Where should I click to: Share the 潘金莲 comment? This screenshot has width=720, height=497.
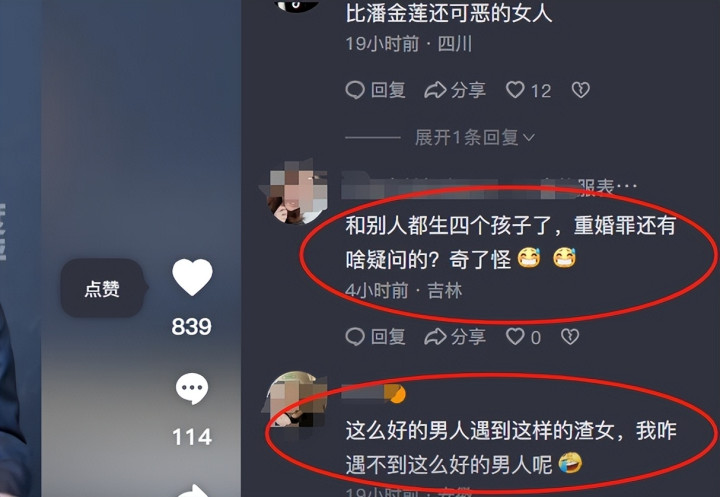click(x=455, y=90)
